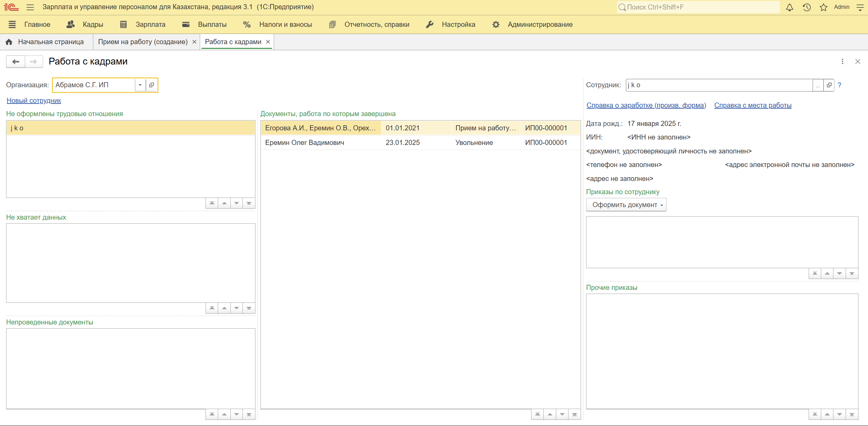Go forward with the right arrow button
868x426 pixels.
click(34, 61)
